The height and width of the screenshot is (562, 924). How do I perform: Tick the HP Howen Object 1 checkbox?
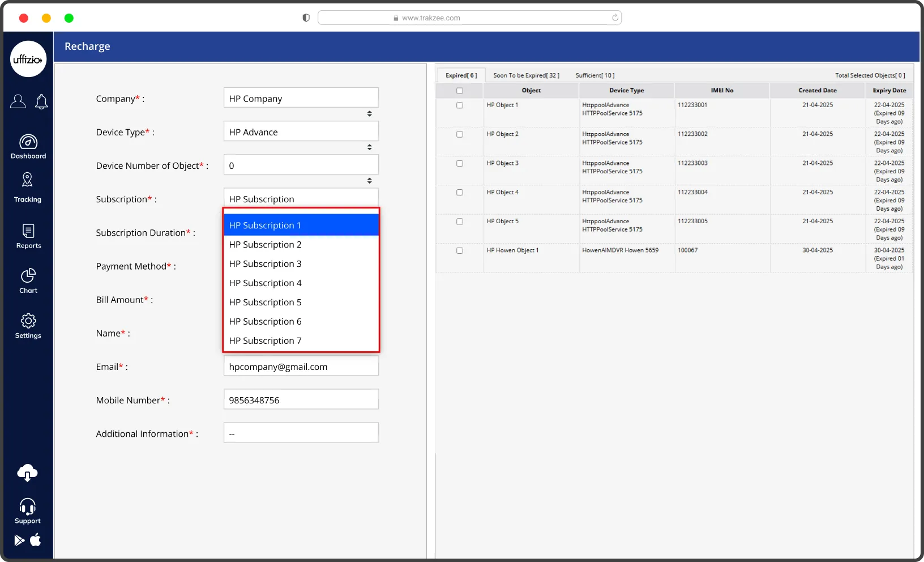460,250
